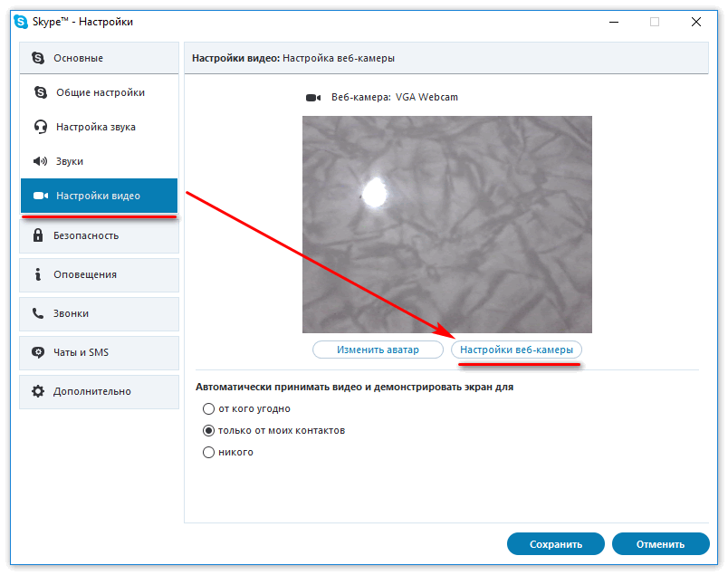Screen dimensions: 728x575
Task: Click the Skype icon beside Общие настройки
Action: point(41,92)
